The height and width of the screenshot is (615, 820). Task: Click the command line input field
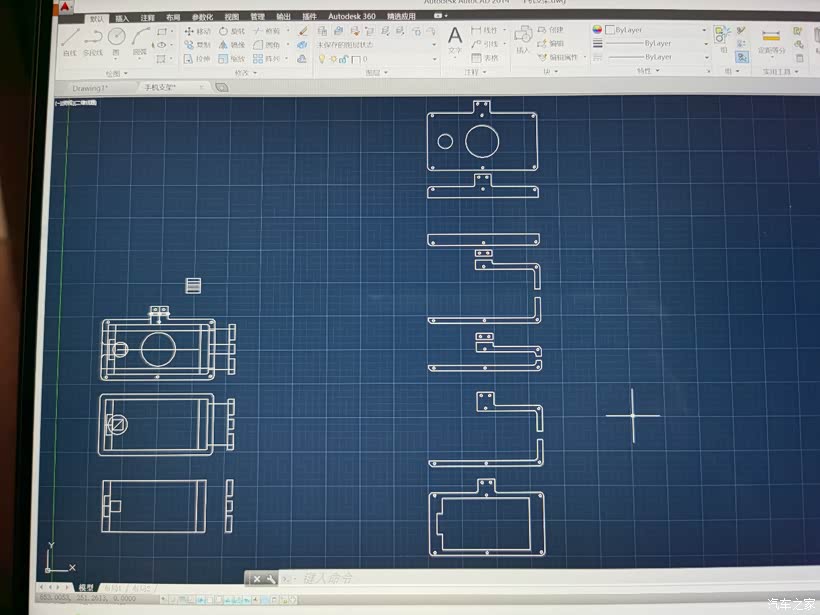pos(400,578)
